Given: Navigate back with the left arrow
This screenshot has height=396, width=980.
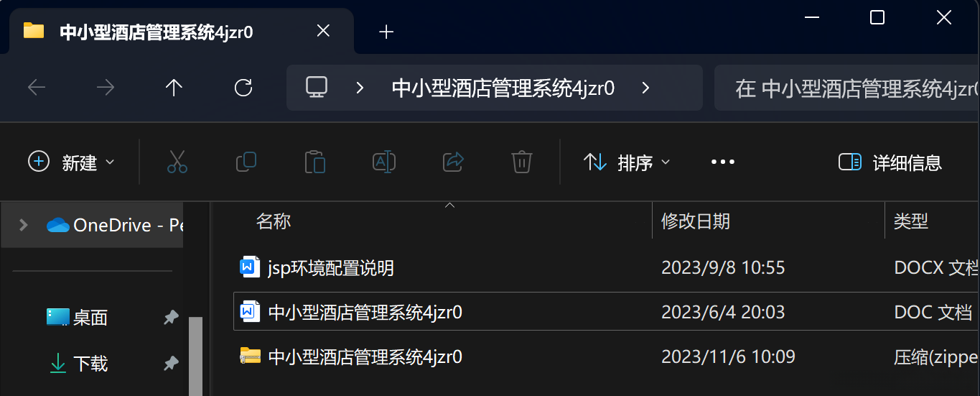Looking at the screenshot, I should point(37,88).
